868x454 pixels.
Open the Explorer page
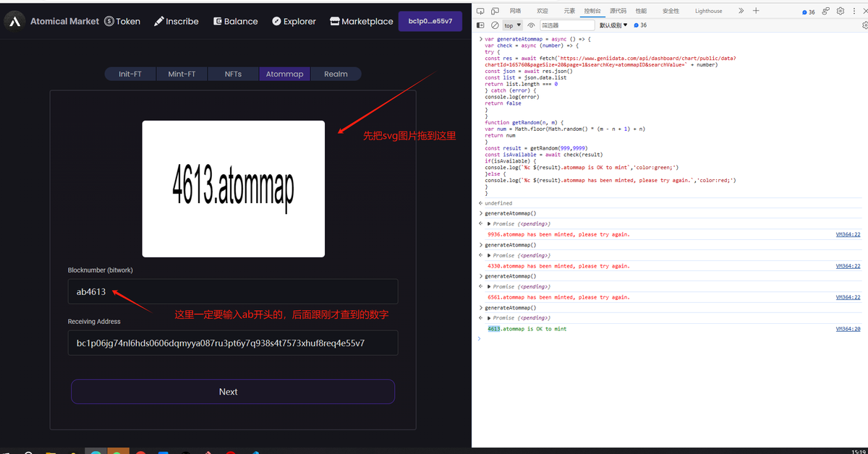tap(294, 21)
